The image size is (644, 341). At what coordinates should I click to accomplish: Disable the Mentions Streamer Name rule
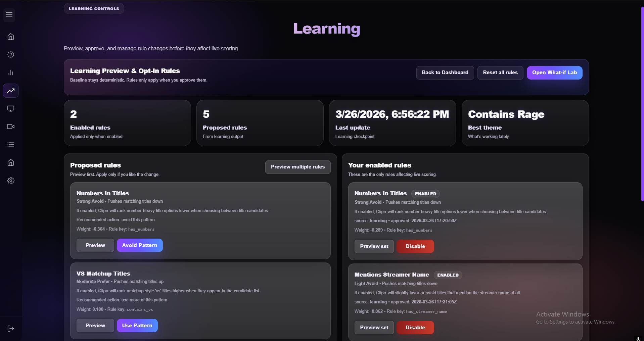(x=415, y=327)
